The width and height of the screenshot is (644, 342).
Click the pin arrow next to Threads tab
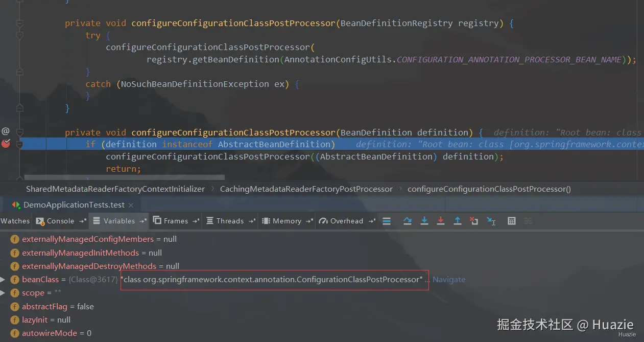click(x=252, y=221)
